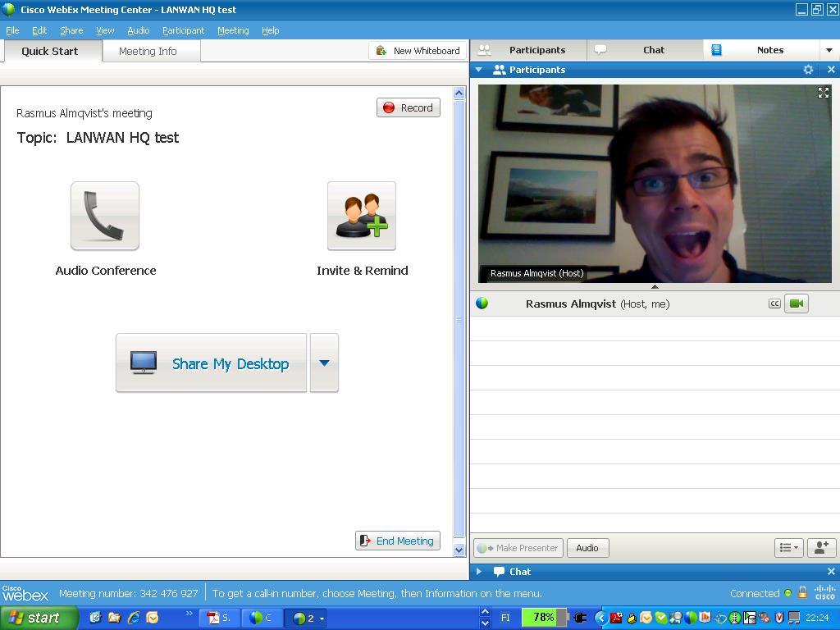This screenshot has width=840, height=630.
Task: Click the globe icon beside Rasmus Almqvist
Action: tap(482, 304)
